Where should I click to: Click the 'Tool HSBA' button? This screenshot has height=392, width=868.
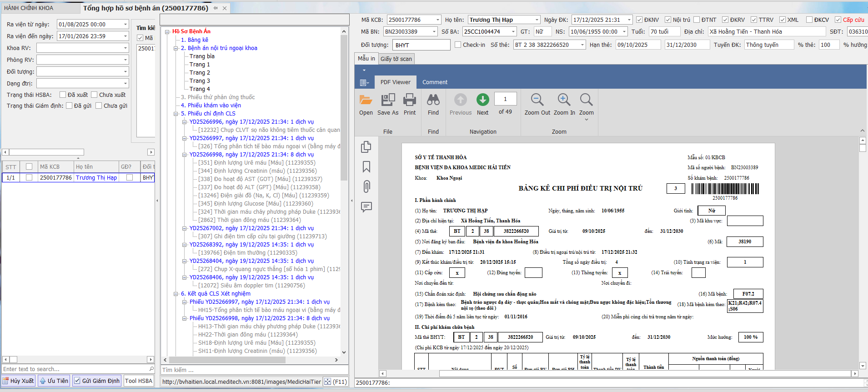tap(139, 381)
